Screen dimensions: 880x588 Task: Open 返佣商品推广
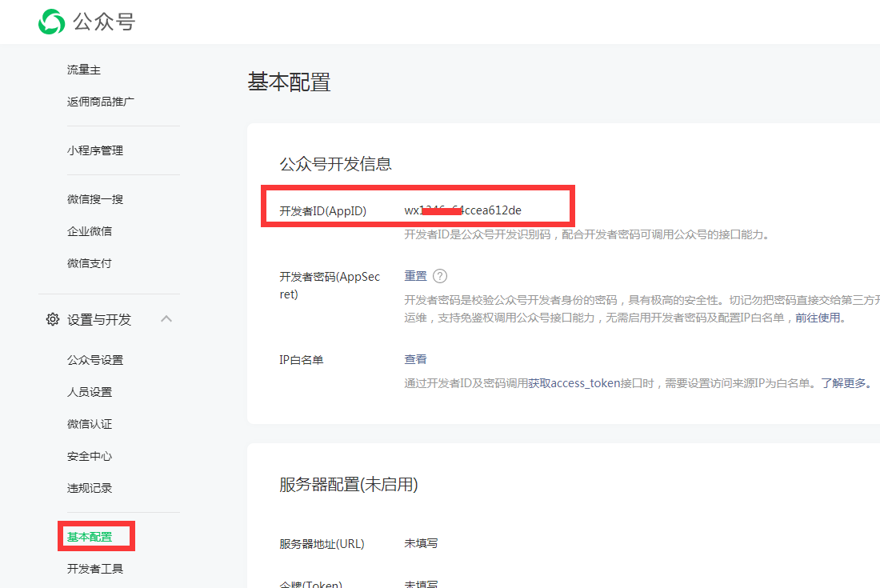coord(100,102)
